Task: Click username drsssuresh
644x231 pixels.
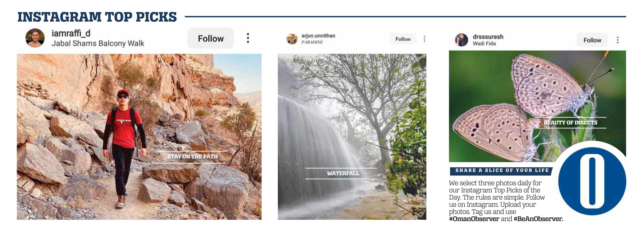Action: click(x=488, y=37)
